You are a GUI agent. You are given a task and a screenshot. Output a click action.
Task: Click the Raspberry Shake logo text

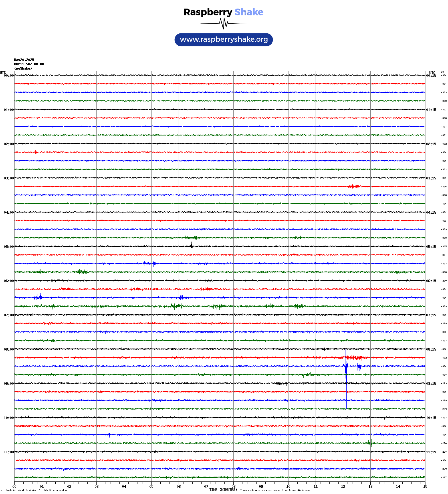223,12
